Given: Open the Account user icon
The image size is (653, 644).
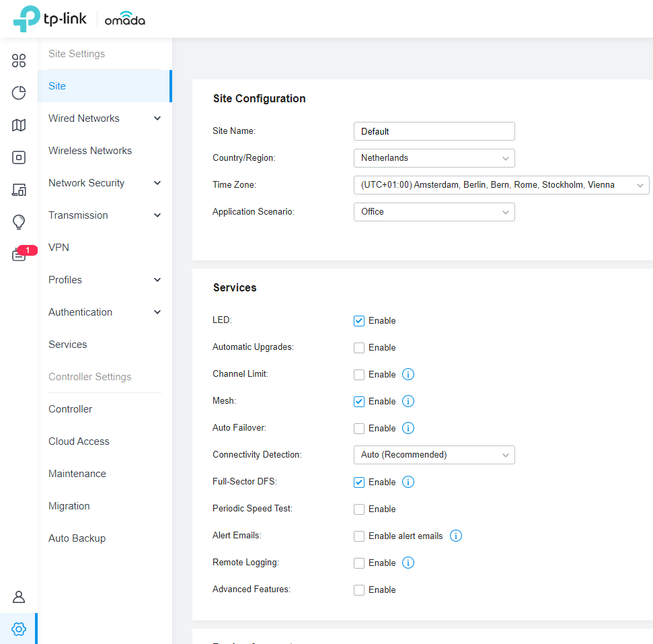Looking at the screenshot, I should click(x=19, y=597).
